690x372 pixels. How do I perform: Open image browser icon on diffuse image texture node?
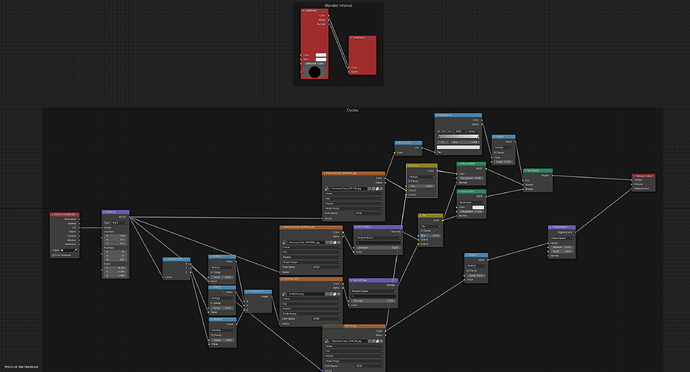(327, 188)
